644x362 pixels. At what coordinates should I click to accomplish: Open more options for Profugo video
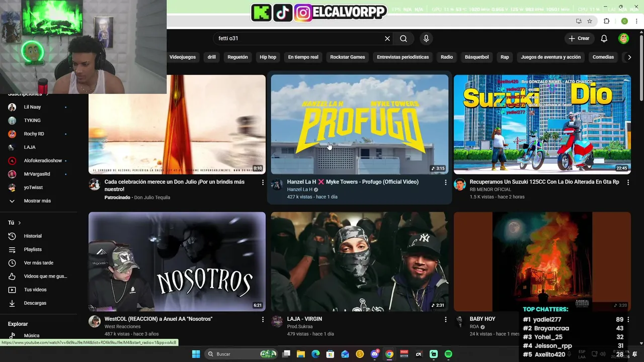(445, 183)
